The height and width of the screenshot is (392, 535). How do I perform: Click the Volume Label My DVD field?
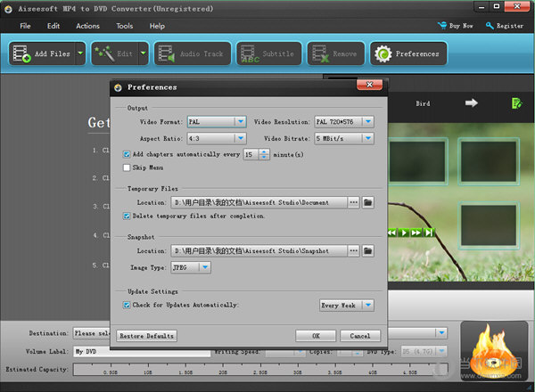[x=142, y=351]
